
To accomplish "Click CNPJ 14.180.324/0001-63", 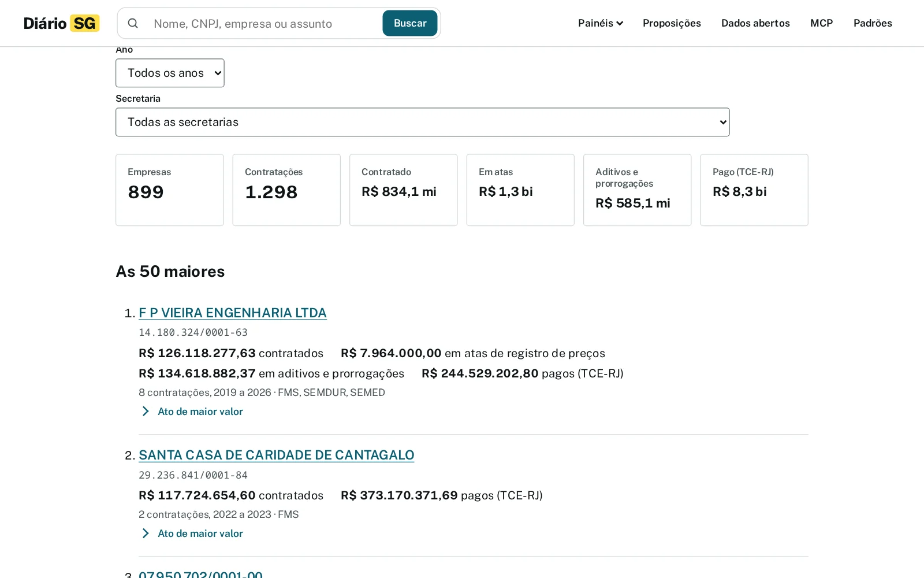I will click(193, 332).
